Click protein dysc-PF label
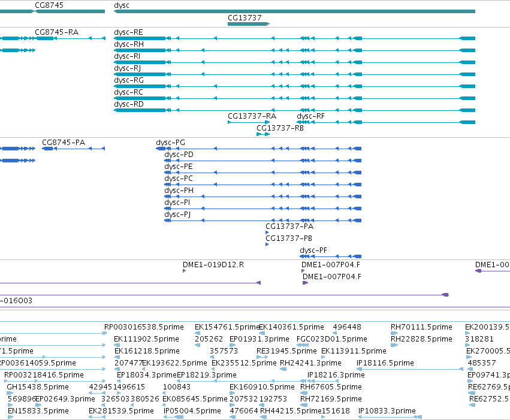Viewport: 510px width, 420px height. click(313, 250)
